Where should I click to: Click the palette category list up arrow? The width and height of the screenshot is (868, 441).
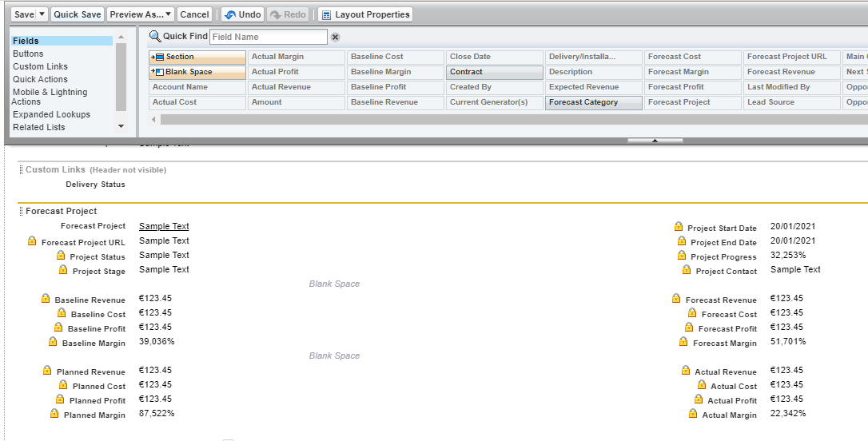(121, 37)
